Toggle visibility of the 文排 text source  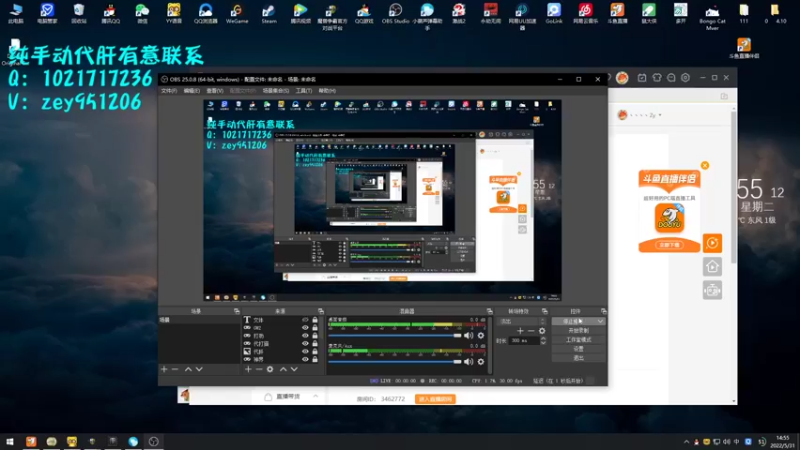tap(305, 320)
